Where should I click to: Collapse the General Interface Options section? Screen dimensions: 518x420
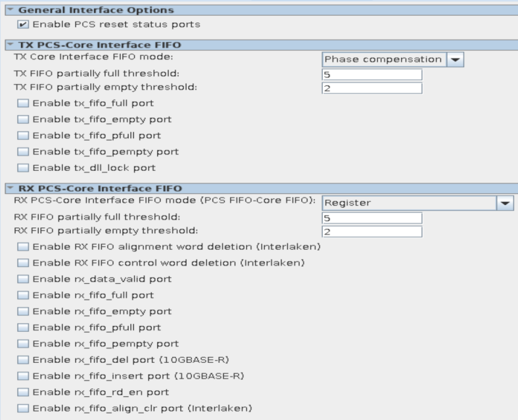click(9, 10)
